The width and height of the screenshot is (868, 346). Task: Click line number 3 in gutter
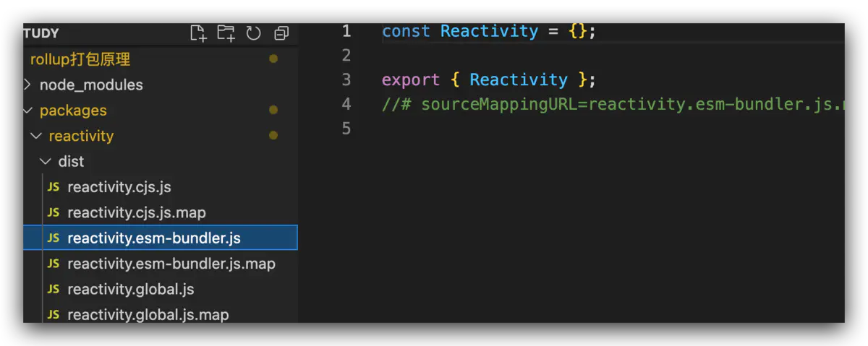[x=346, y=79]
